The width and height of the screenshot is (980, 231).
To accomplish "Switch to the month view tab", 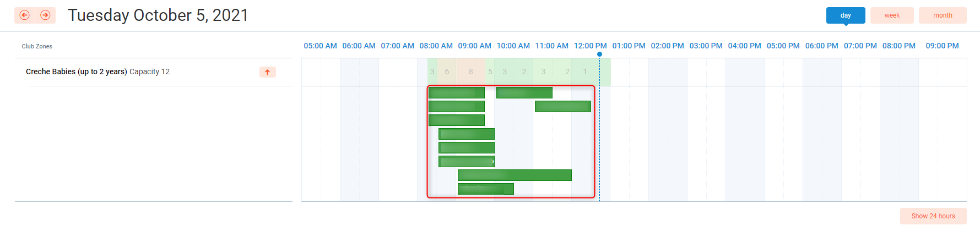I will click(x=942, y=15).
